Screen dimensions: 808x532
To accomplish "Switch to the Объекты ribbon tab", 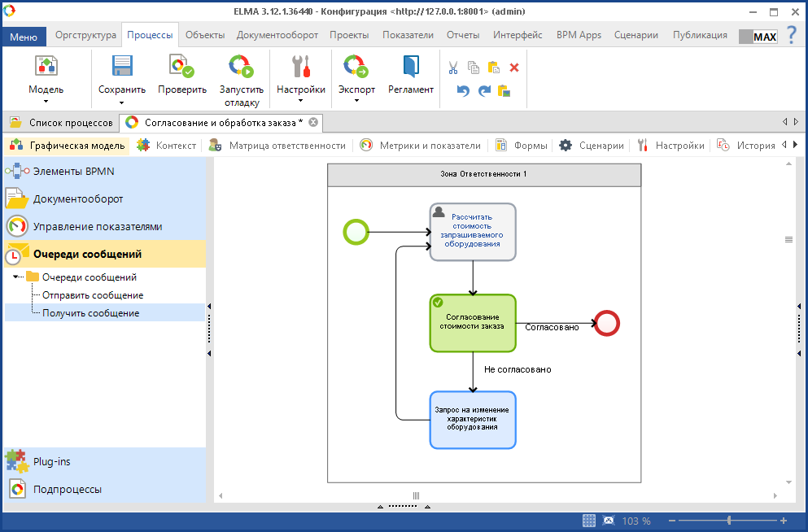I will [x=205, y=35].
